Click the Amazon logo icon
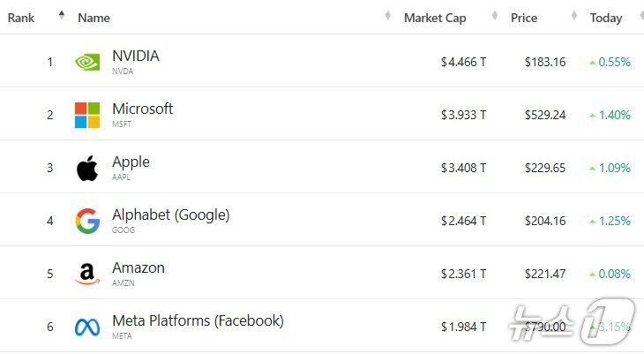644x354 pixels. 87,275
